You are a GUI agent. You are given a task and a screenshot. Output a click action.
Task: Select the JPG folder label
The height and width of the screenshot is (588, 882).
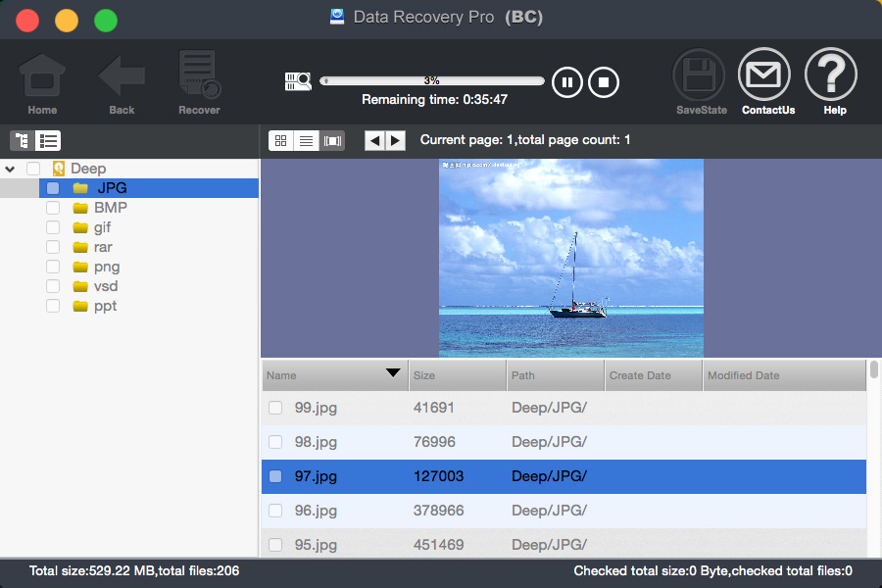[112, 188]
